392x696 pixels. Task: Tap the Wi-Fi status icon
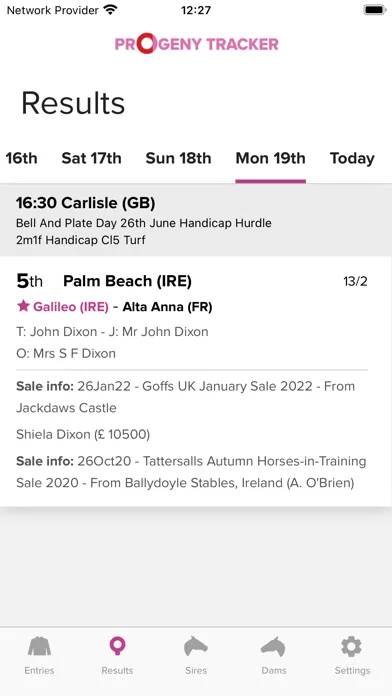click(x=110, y=10)
